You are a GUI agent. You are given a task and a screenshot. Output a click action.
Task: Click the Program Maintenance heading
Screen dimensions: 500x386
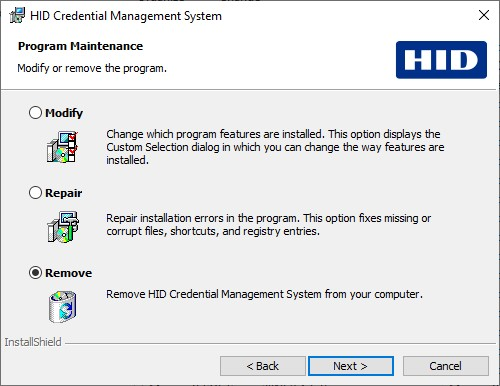point(80,46)
